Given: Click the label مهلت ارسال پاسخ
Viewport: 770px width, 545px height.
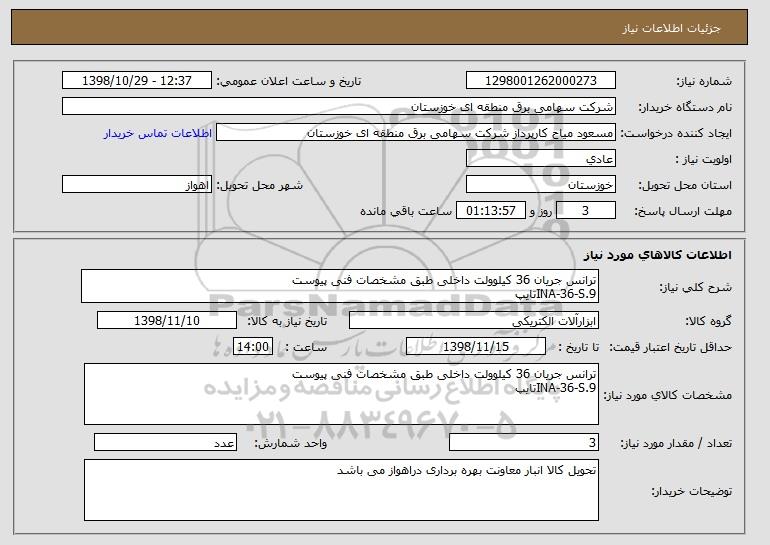Looking at the screenshot, I should click(x=683, y=211).
